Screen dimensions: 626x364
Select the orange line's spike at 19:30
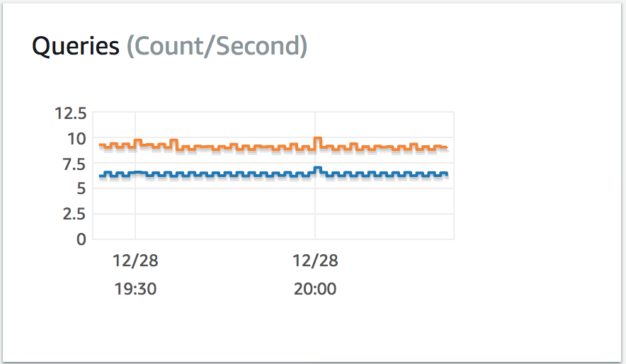(x=138, y=140)
